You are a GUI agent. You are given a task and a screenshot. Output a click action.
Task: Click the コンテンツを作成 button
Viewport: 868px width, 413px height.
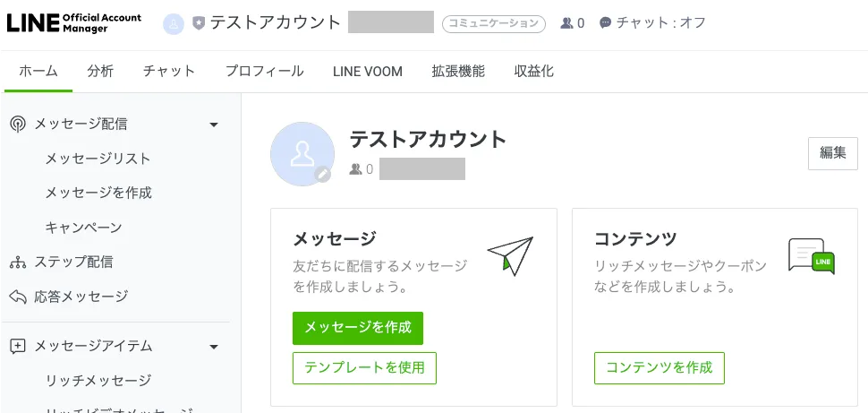coord(659,368)
